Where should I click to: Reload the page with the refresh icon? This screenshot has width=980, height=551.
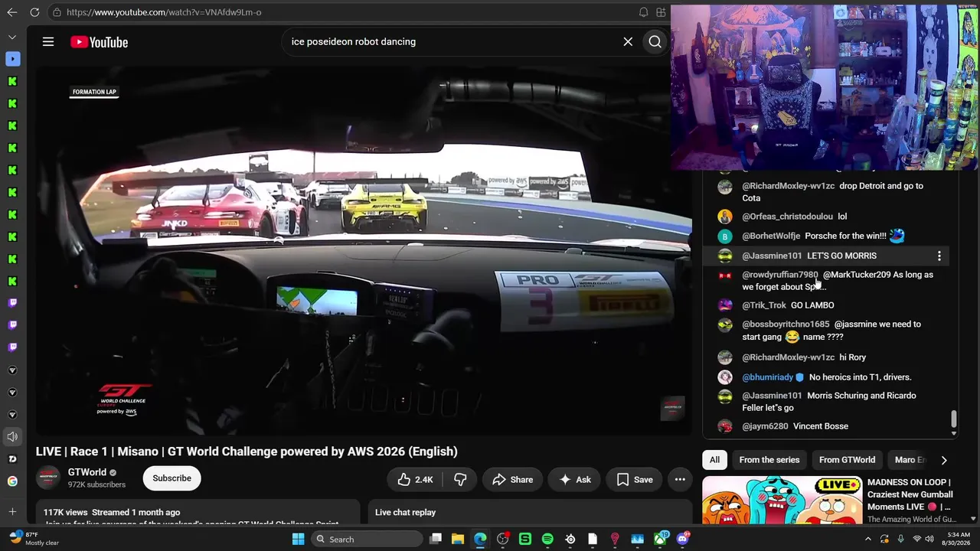(x=34, y=12)
